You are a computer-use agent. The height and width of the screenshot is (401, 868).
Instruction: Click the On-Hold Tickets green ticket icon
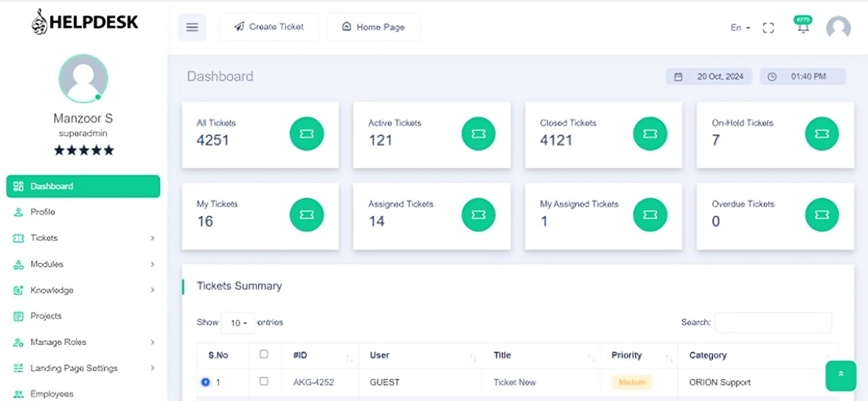822,133
